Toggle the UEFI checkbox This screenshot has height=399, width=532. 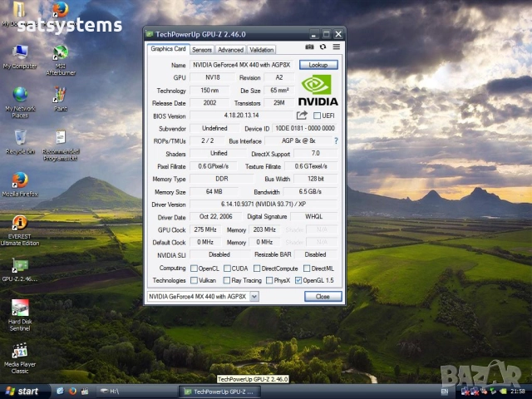tap(317, 116)
